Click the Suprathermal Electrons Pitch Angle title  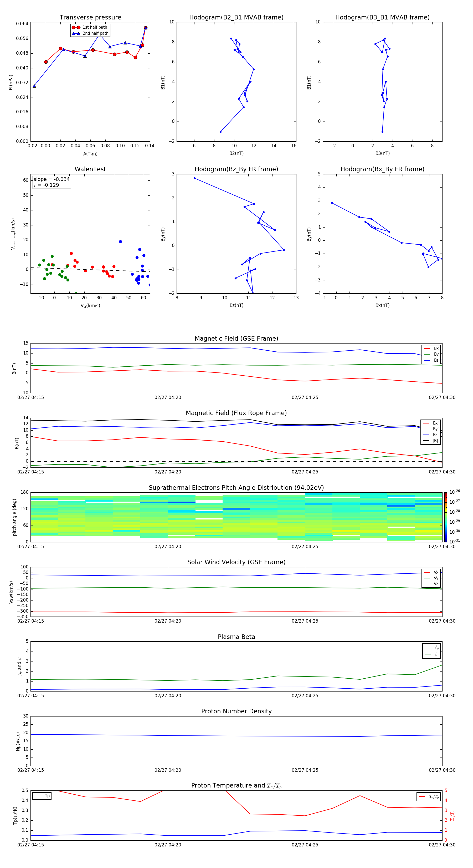[236, 488]
